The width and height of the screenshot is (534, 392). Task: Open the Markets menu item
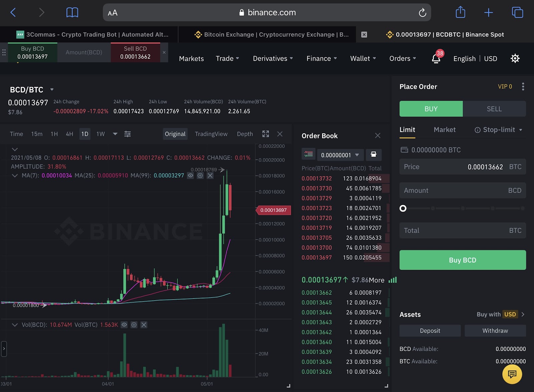tap(191, 58)
